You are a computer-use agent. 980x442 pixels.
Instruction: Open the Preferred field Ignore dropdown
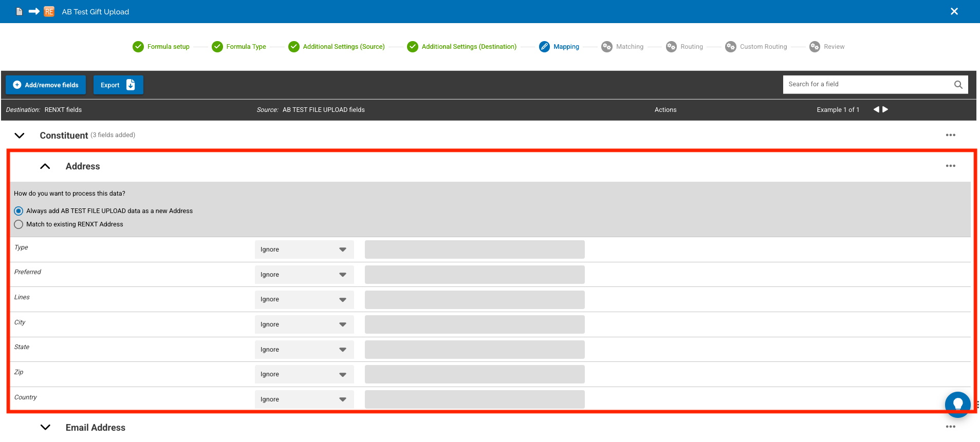pos(304,275)
